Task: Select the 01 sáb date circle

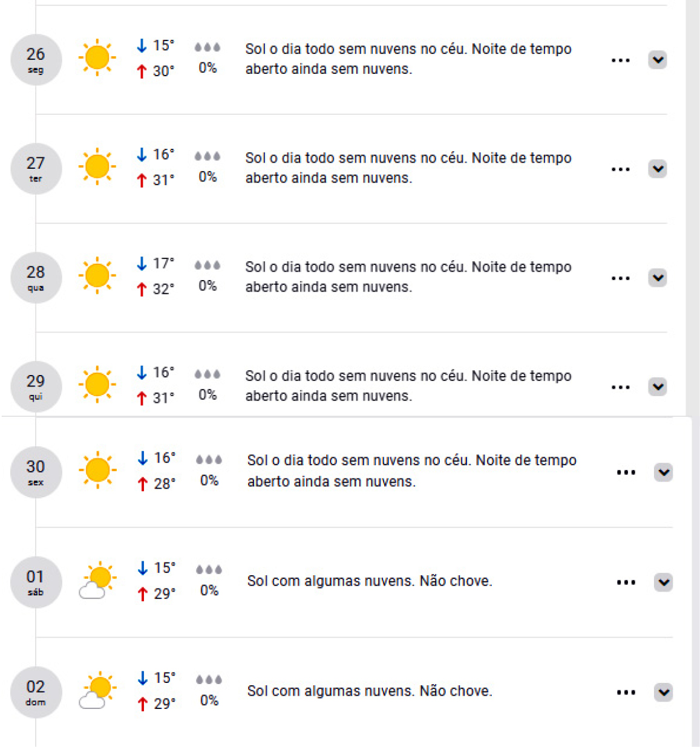Action: coord(36,582)
